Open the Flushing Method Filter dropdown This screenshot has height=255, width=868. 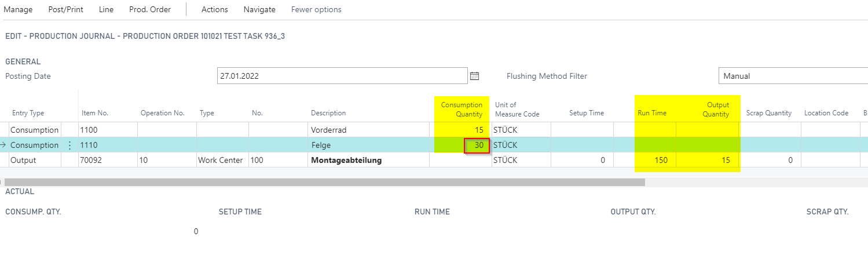click(x=791, y=76)
